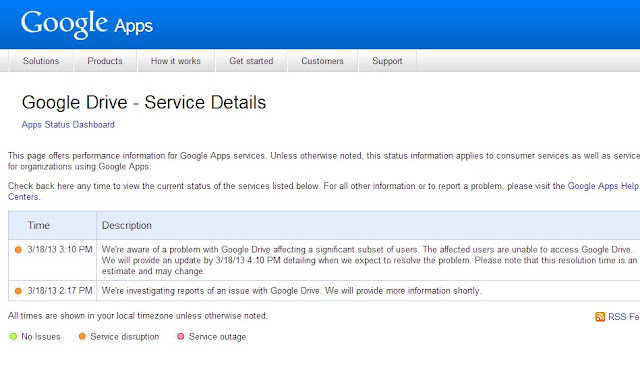Select the How it works tab

pyautogui.click(x=176, y=61)
